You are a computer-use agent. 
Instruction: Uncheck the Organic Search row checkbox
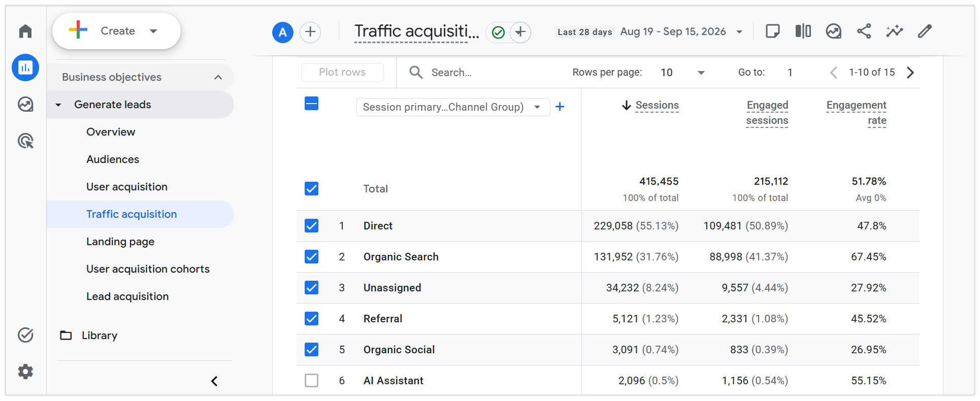coord(311,257)
